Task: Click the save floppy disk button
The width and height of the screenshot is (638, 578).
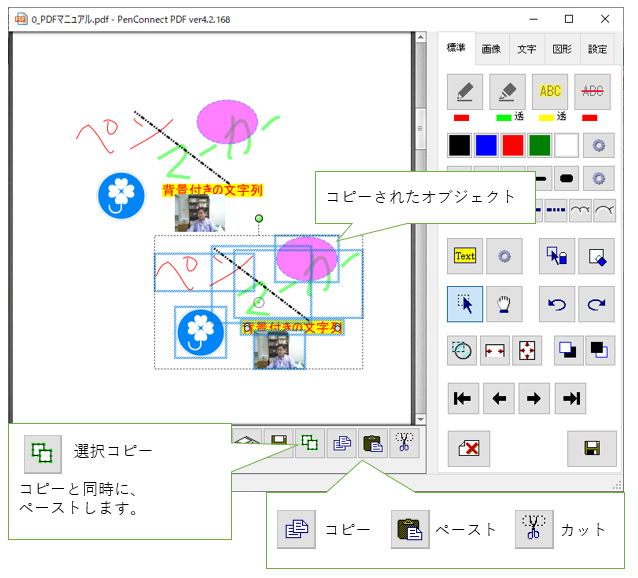Action: [x=591, y=448]
